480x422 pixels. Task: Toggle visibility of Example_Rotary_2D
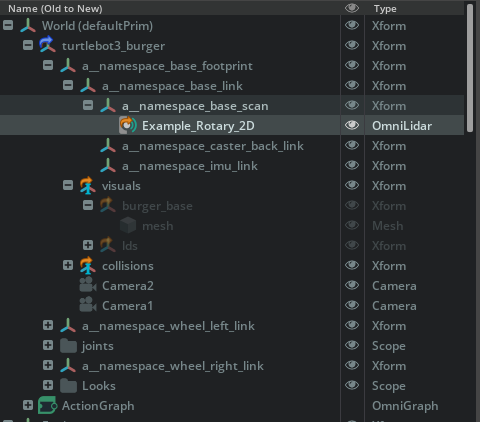coord(352,125)
